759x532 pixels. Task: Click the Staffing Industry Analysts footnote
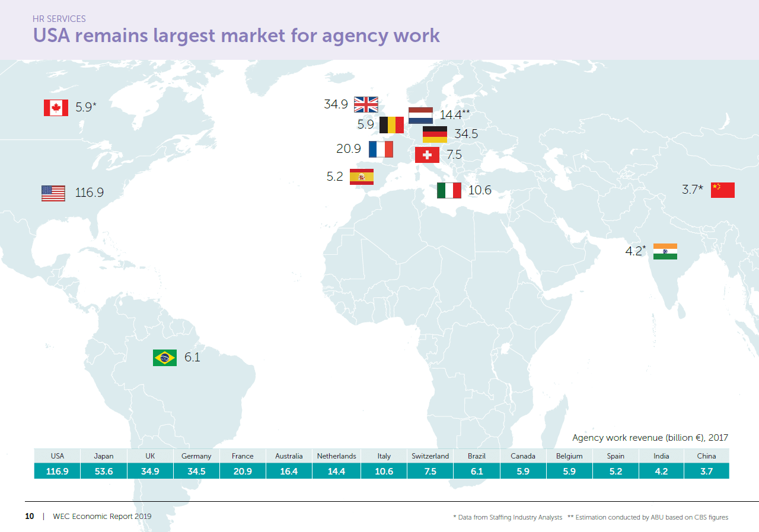tap(507, 517)
